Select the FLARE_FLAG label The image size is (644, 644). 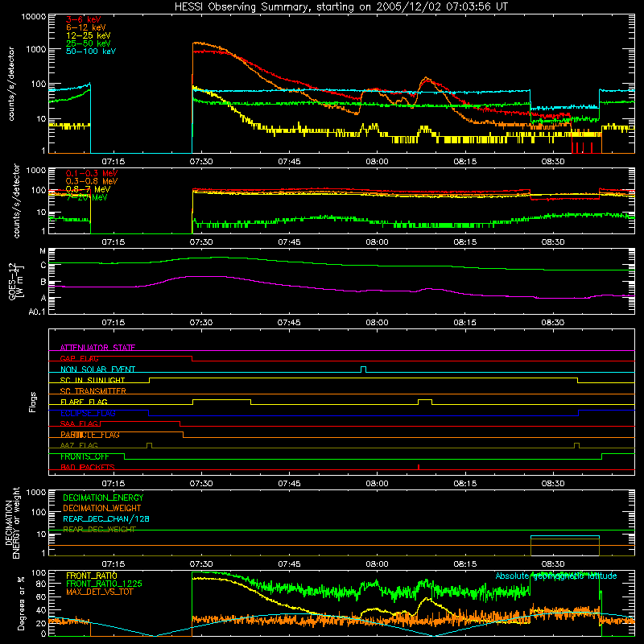coord(84,402)
